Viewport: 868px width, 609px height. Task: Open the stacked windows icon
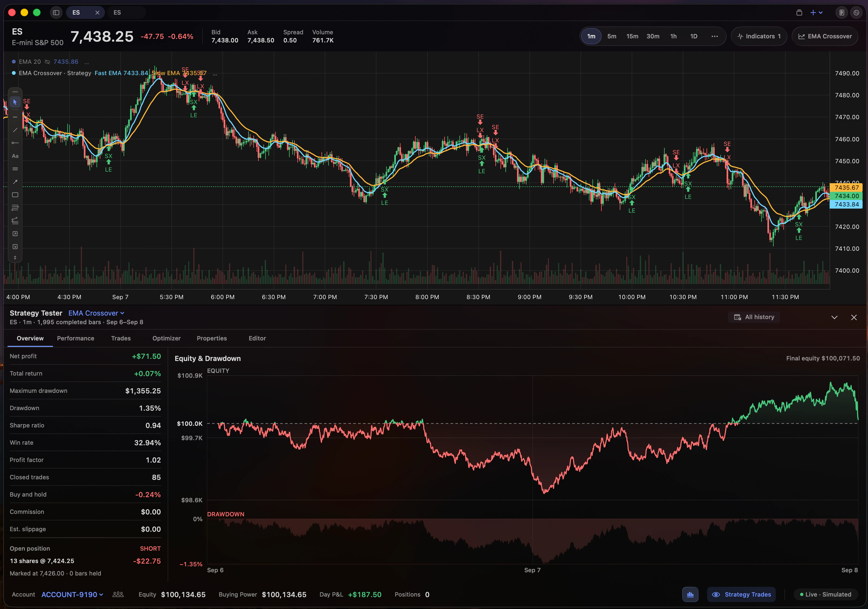[799, 12]
